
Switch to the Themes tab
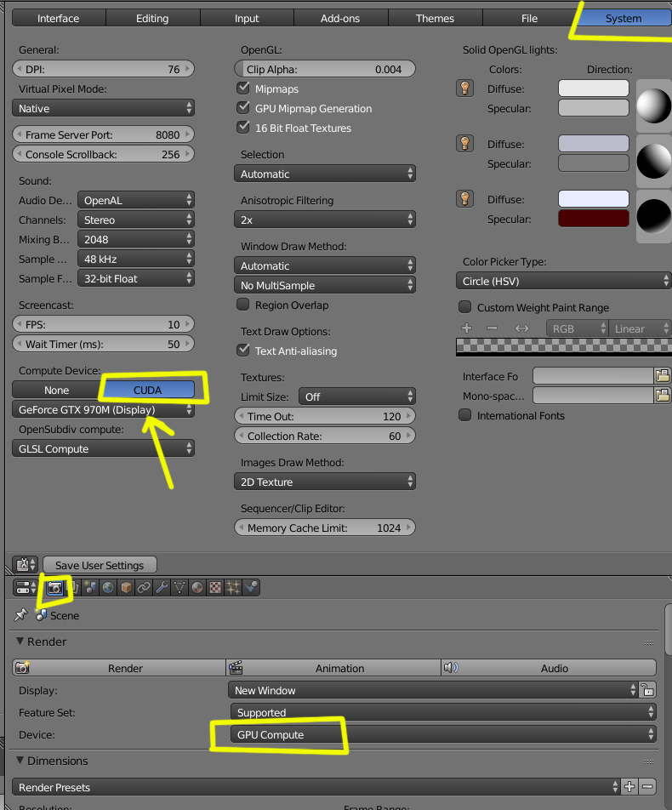[x=435, y=18]
